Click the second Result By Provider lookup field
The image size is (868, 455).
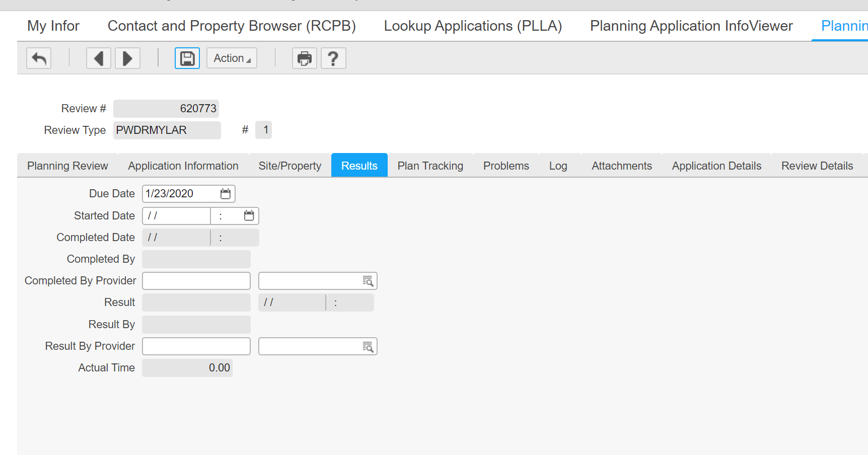(x=318, y=346)
